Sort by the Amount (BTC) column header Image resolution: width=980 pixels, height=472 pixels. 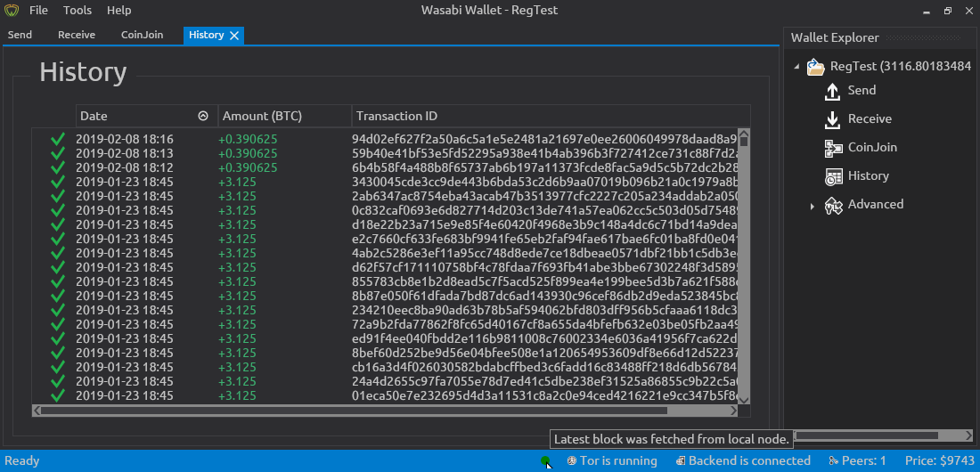(284, 116)
